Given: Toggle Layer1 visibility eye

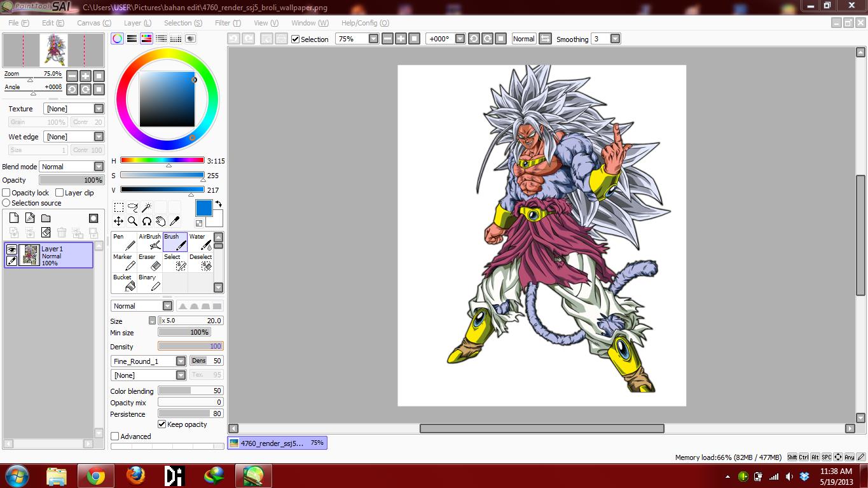Looking at the screenshot, I should pos(11,250).
